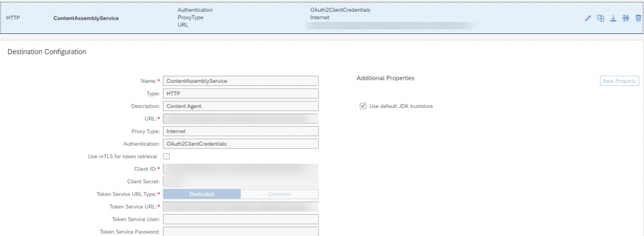Click the Internet value in destination row
Screen dimensions: 644x236
point(320,18)
